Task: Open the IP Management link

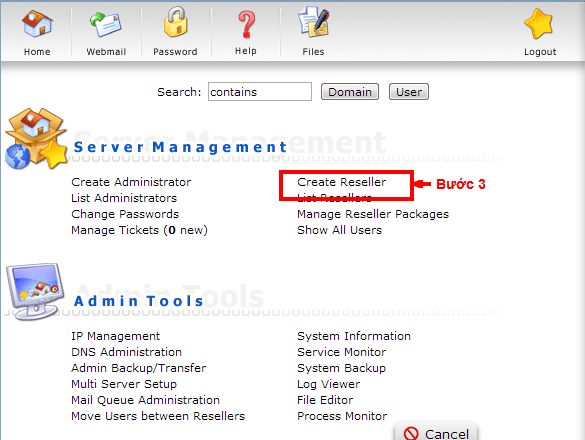Action: point(115,336)
